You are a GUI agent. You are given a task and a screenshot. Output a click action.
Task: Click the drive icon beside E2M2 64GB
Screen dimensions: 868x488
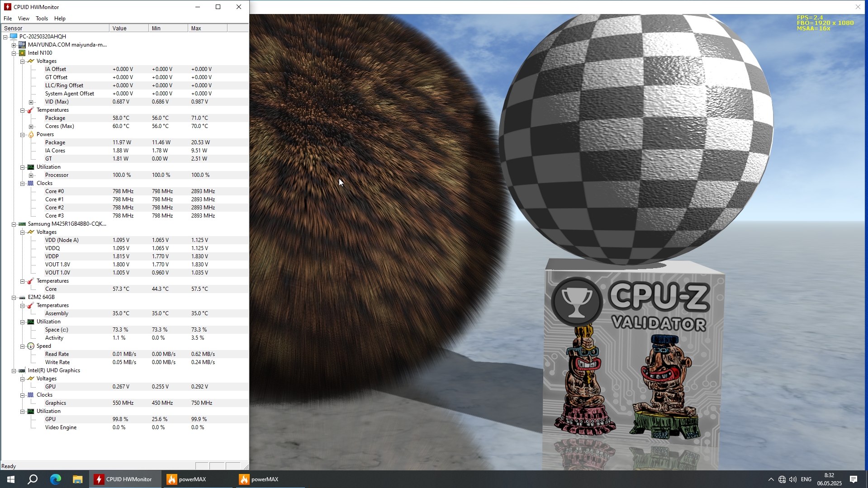[x=22, y=297]
